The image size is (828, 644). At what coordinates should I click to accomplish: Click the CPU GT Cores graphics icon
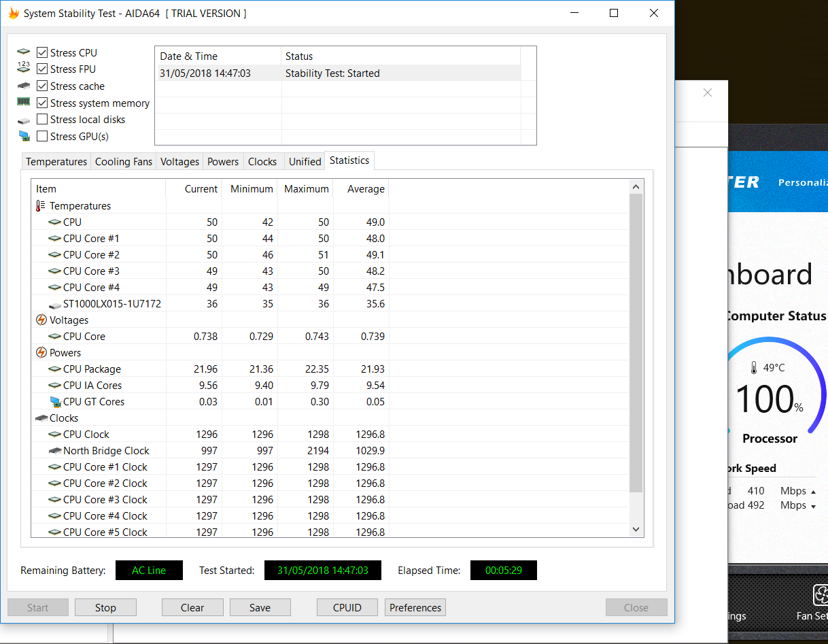pyautogui.click(x=55, y=402)
